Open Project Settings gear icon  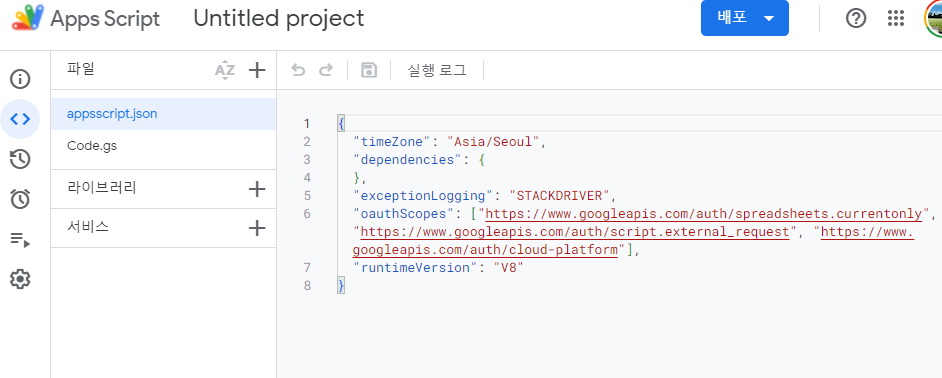(x=20, y=279)
